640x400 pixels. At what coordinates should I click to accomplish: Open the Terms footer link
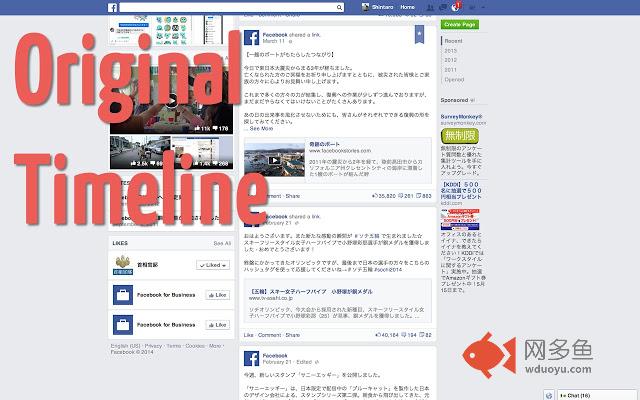(173, 346)
